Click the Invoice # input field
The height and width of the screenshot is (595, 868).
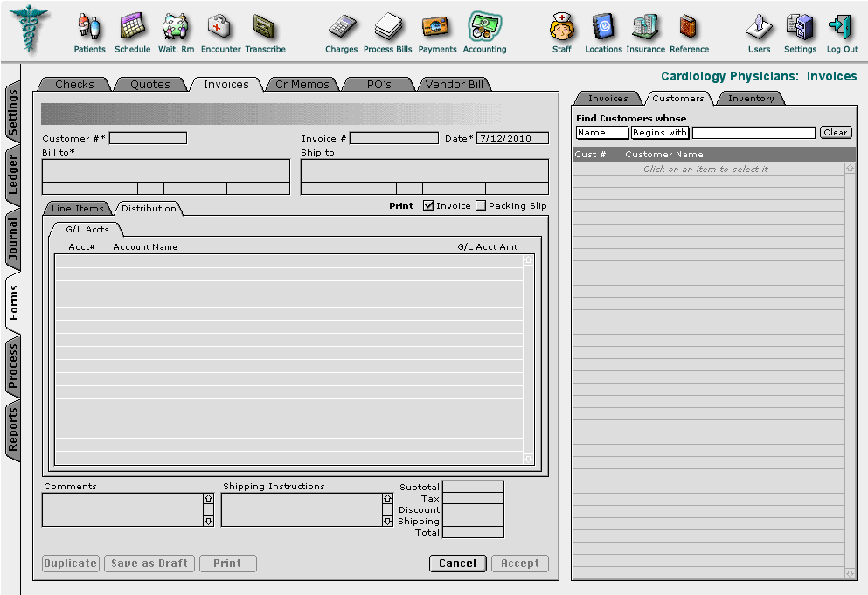(x=394, y=138)
